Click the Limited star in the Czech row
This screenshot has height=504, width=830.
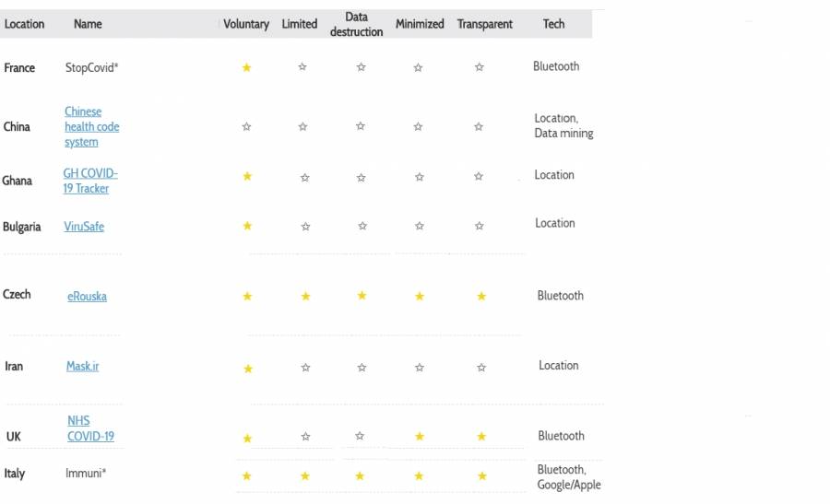point(305,296)
